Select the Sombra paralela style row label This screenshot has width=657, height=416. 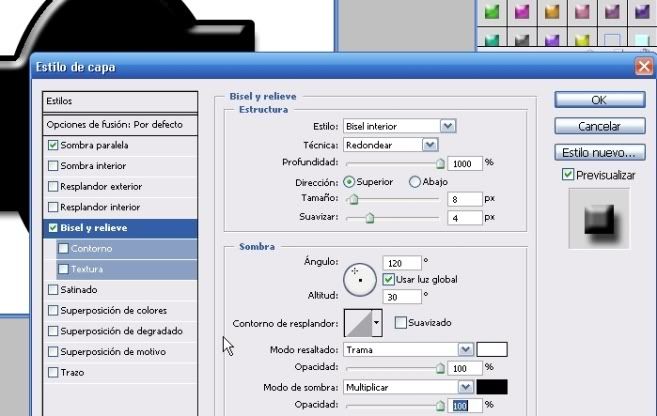pyautogui.click(x=94, y=145)
